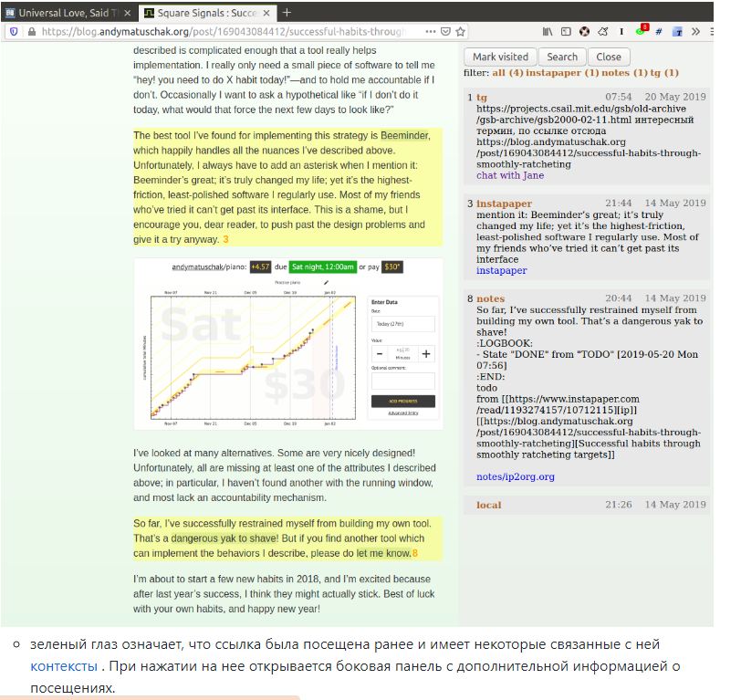The height and width of the screenshot is (700, 741).
Task: Click the orange footnote marker 8
Action: point(415,553)
